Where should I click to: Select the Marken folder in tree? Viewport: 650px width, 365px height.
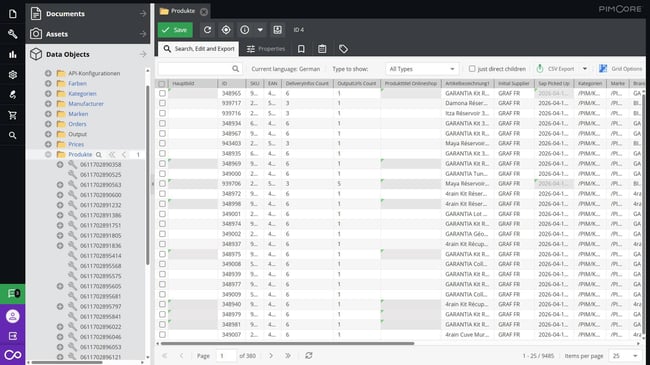click(x=78, y=114)
